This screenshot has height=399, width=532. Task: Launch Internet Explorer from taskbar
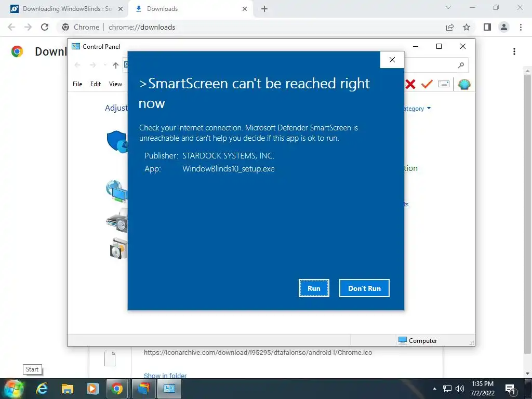42,389
